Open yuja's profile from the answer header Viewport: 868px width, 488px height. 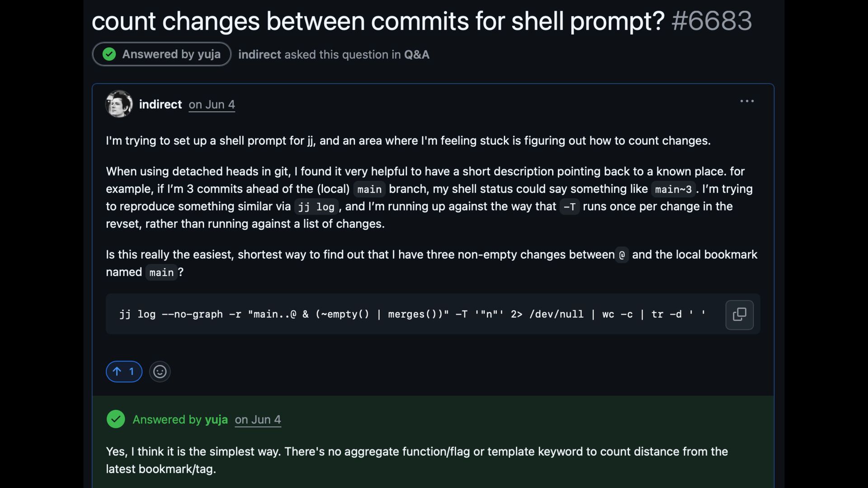(216, 419)
